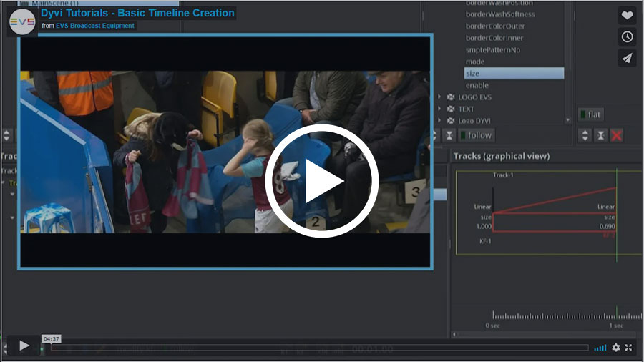This screenshot has height=362, width=644.
Task: Collapse the lower arrow in left tracks panel
Action: tap(12, 218)
